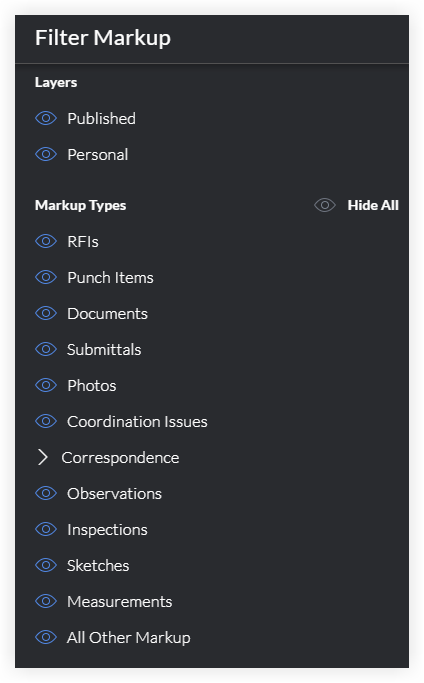The height and width of the screenshot is (683, 424).
Task: Hide Documents markup eye icon
Action: [x=46, y=313]
